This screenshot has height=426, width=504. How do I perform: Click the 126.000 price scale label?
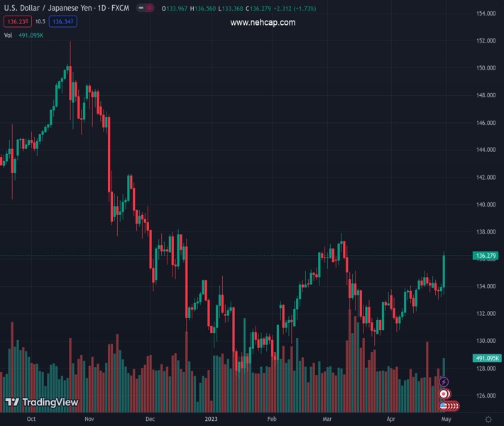click(x=486, y=395)
